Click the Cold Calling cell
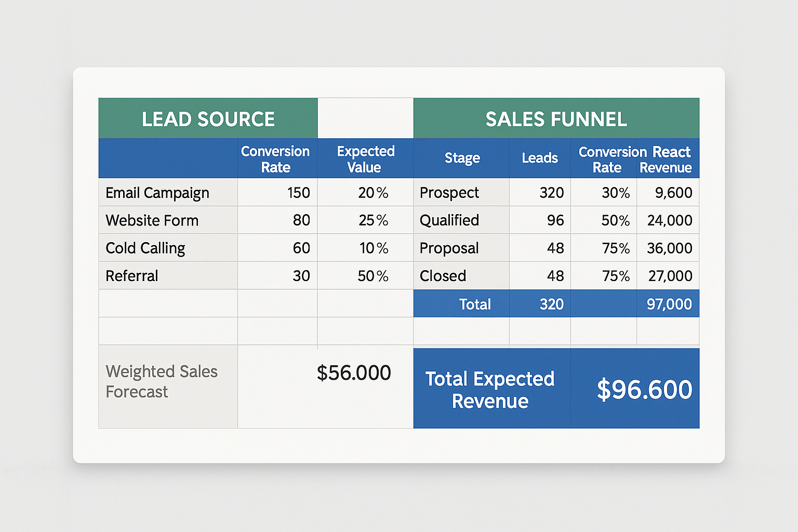798x532 pixels. click(x=168, y=248)
